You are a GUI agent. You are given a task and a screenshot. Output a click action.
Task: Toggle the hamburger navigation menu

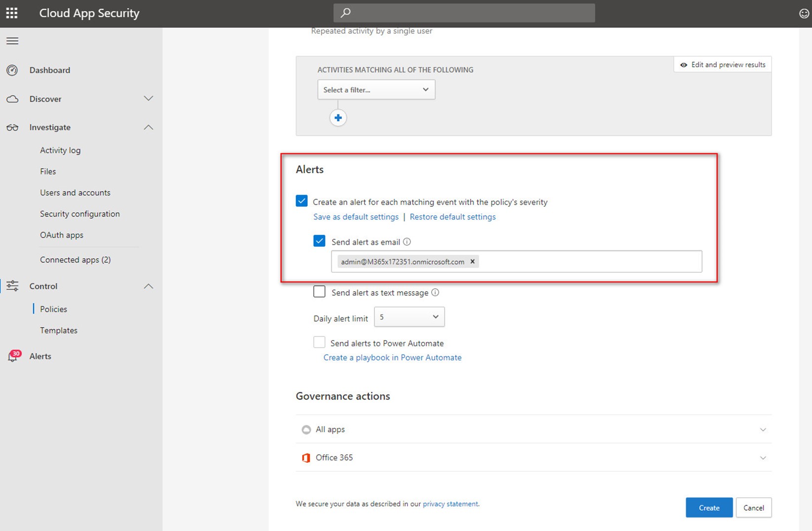point(12,41)
